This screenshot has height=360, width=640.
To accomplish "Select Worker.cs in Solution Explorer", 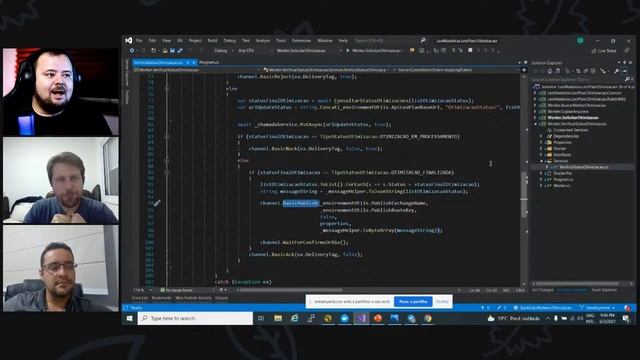I will pos(562,185).
